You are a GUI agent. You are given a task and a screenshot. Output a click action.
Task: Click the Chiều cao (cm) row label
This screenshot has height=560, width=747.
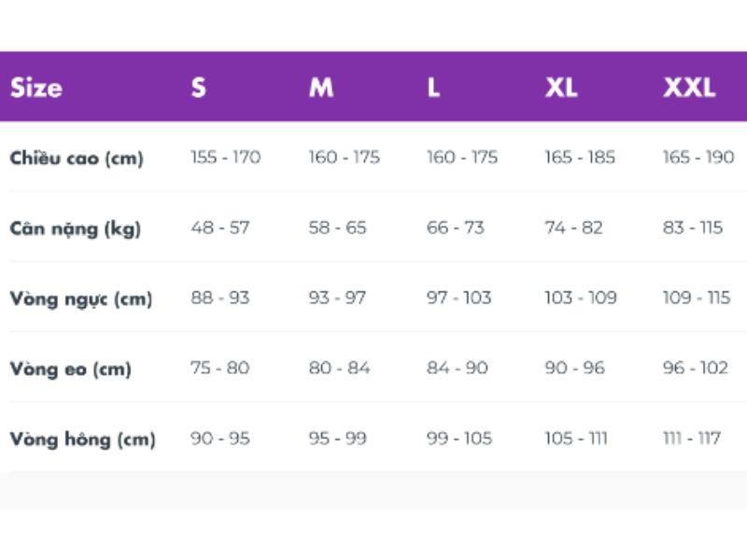pos(77,158)
